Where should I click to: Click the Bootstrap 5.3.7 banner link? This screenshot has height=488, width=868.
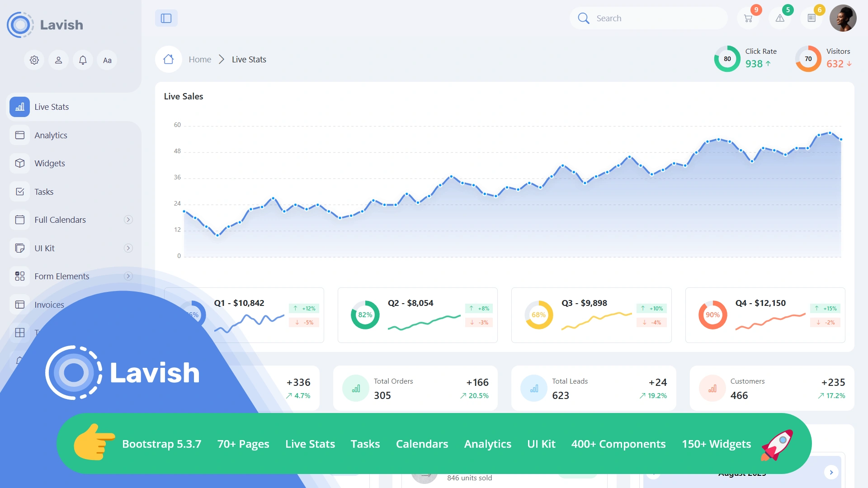[161, 444]
